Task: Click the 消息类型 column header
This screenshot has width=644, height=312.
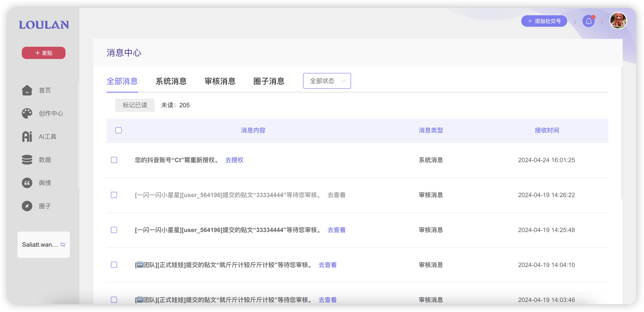Action: 431,130
